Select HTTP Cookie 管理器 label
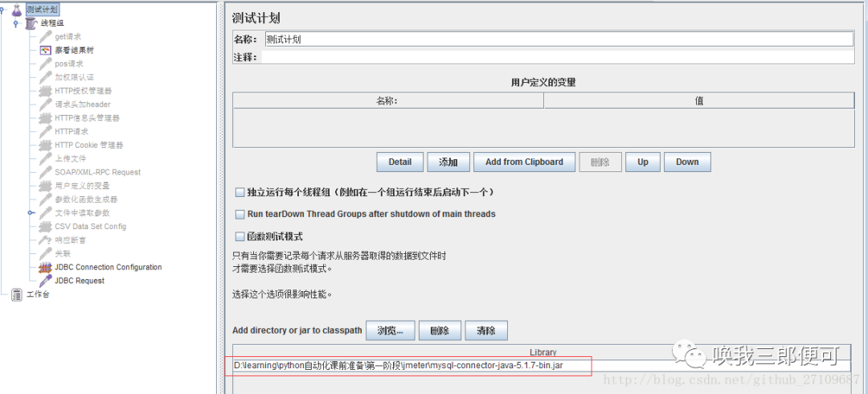This screenshot has width=868, height=394. pos(89,146)
